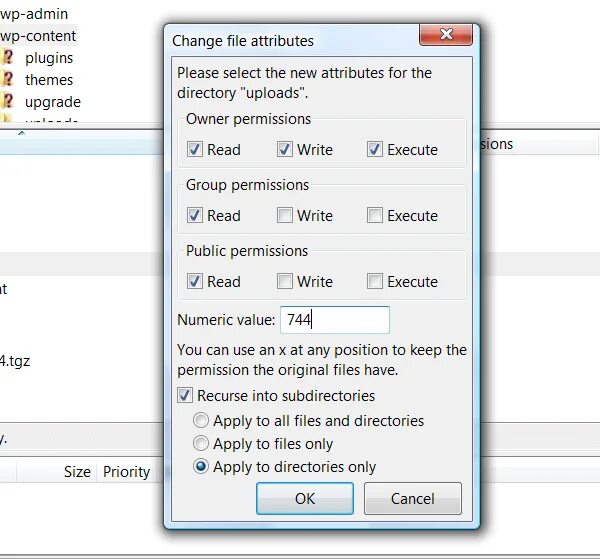Enable Public Execute permission

click(x=374, y=281)
